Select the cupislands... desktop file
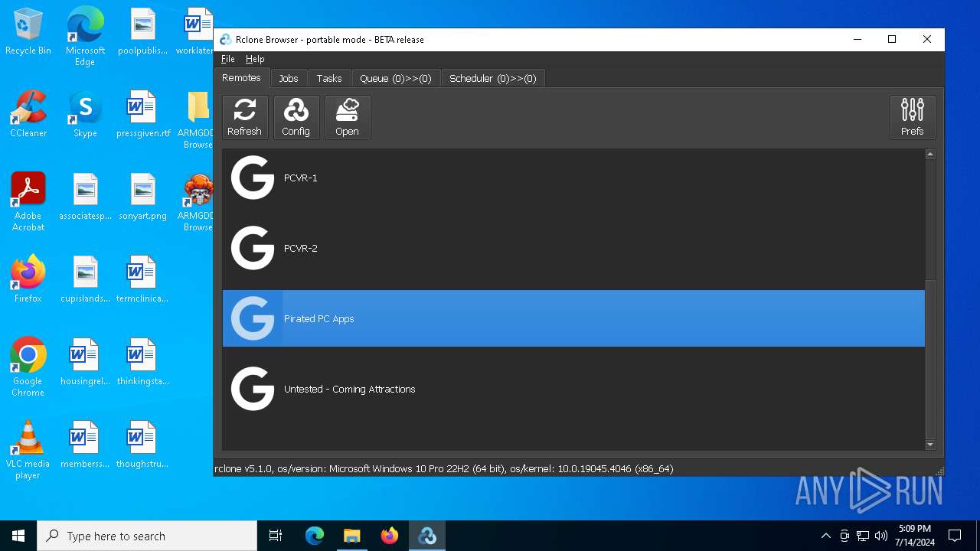The width and height of the screenshot is (980, 551). (86, 280)
